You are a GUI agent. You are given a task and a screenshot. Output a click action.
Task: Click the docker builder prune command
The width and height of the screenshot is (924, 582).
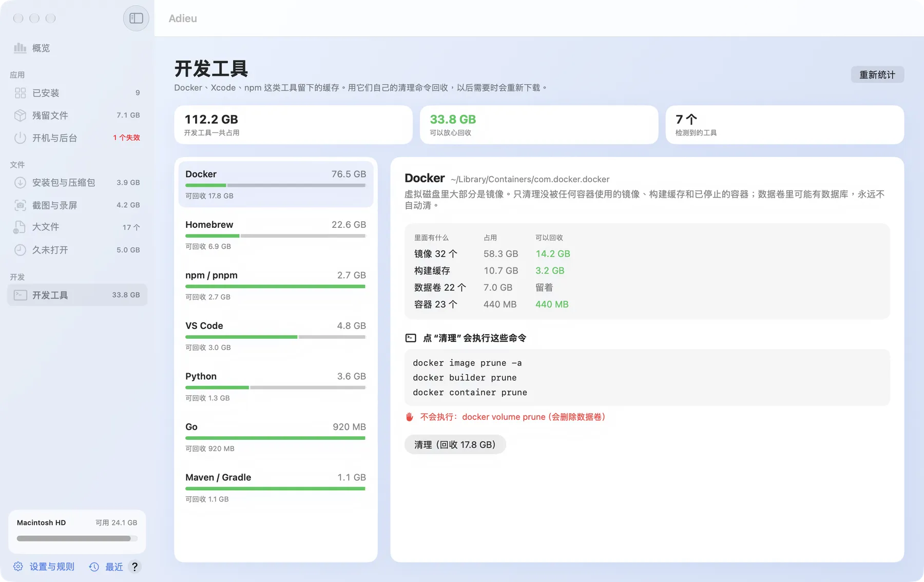point(465,378)
